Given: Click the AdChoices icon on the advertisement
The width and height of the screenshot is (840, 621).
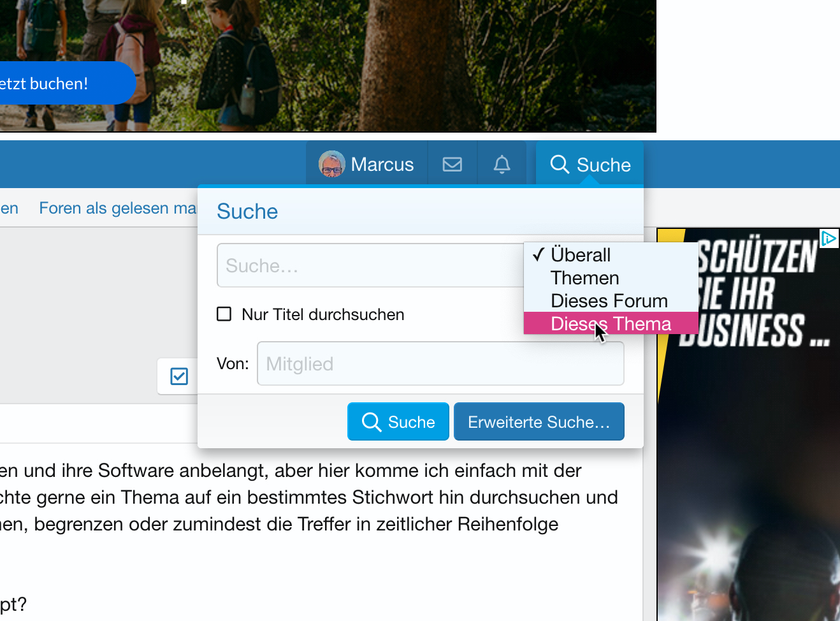Looking at the screenshot, I should (829, 238).
